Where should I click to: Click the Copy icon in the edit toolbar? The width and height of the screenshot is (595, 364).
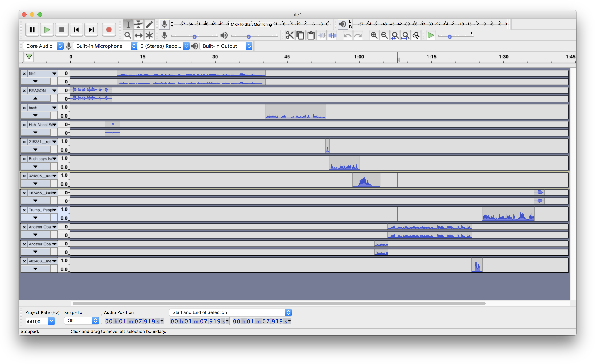(x=300, y=35)
